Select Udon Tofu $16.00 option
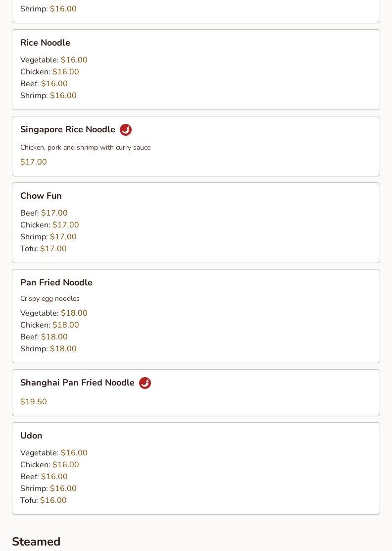 [44, 500]
